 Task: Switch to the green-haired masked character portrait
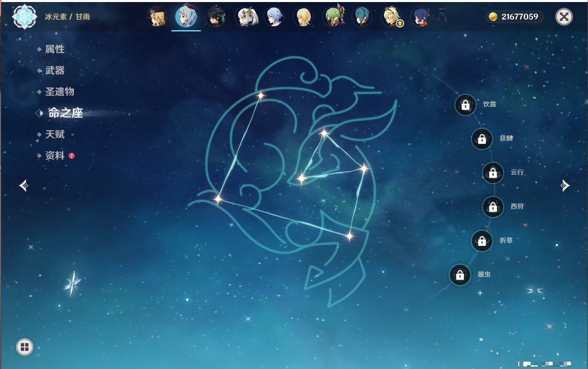(x=333, y=17)
